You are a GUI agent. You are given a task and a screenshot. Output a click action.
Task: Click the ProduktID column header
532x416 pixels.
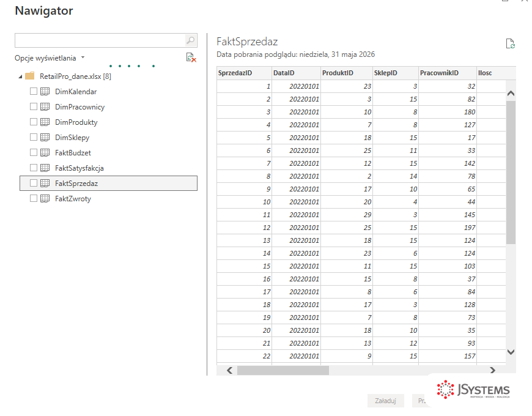point(346,73)
